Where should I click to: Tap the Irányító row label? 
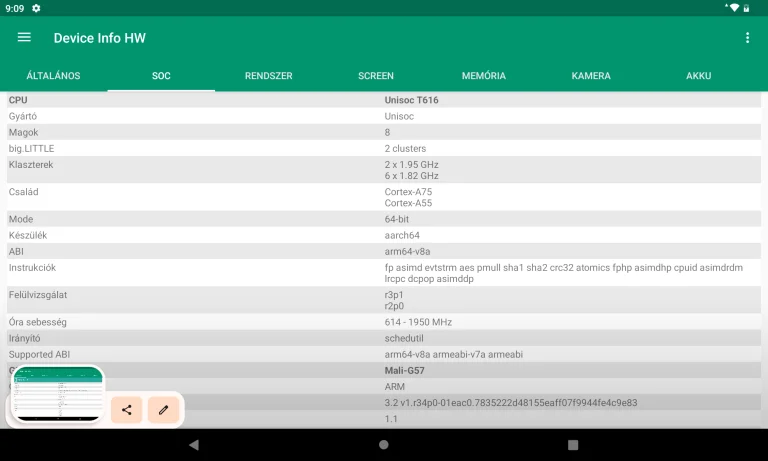pyautogui.click(x=24, y=338)
